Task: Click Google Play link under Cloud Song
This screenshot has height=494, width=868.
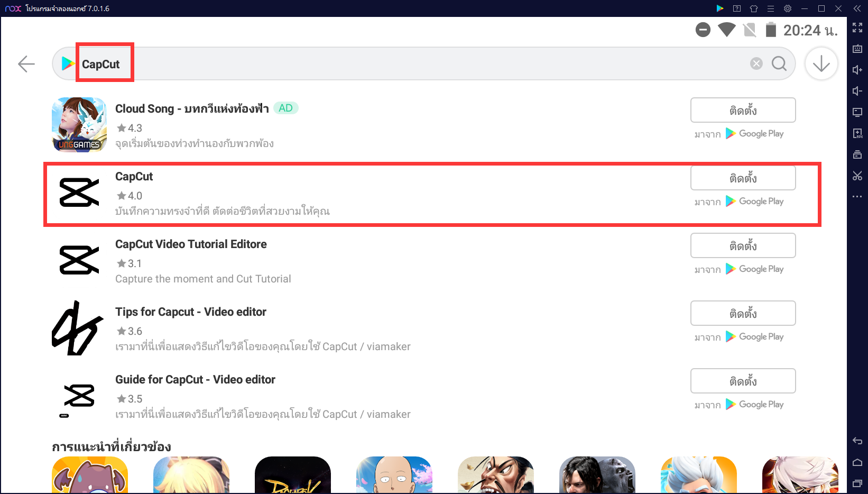Action: [754, 134]
